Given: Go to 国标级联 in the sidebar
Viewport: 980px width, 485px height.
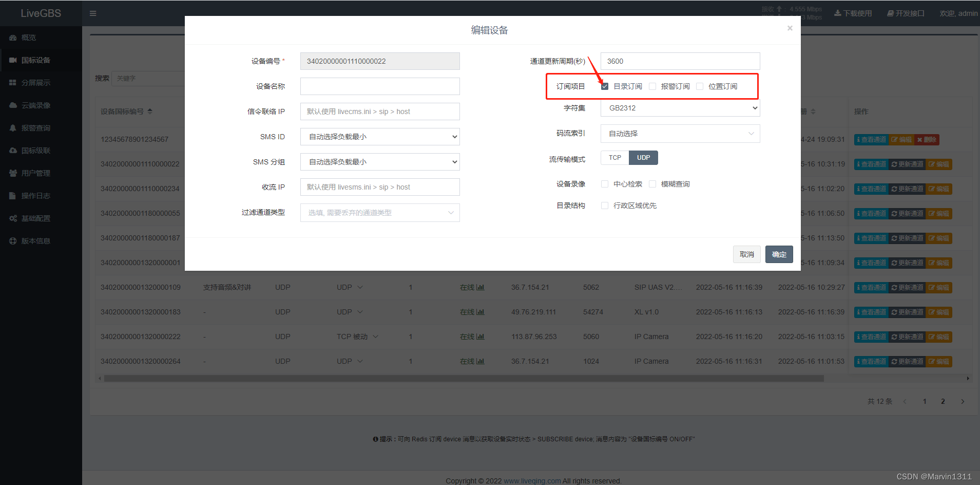Looking at the screenshot, I should tap(35, 151).
